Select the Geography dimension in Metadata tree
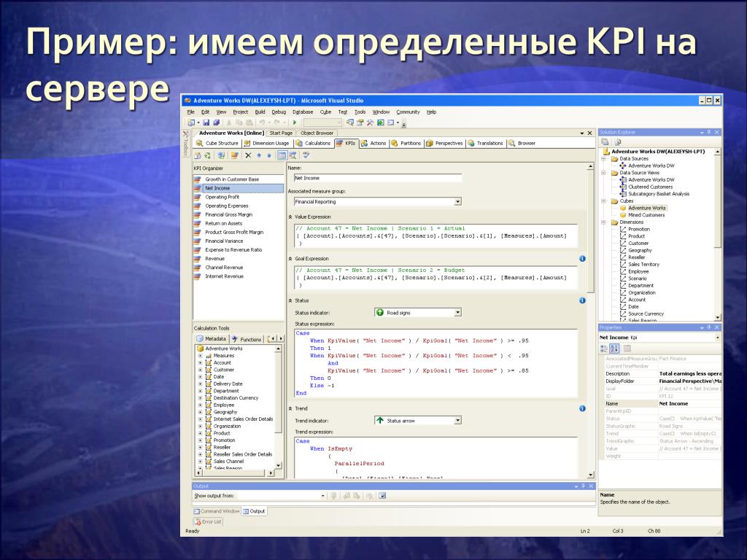The image size is (747, 560). 225,412
